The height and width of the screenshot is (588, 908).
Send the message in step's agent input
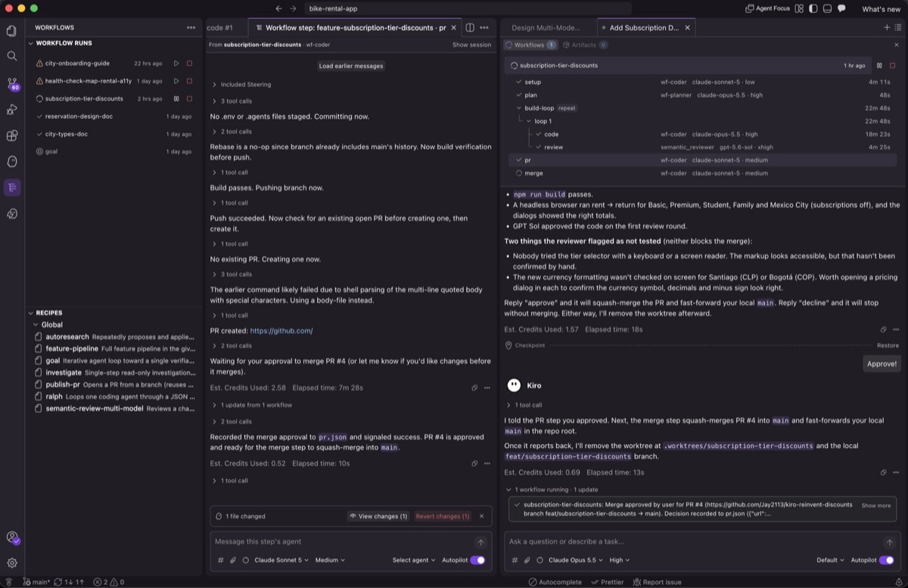coord(480,542)
